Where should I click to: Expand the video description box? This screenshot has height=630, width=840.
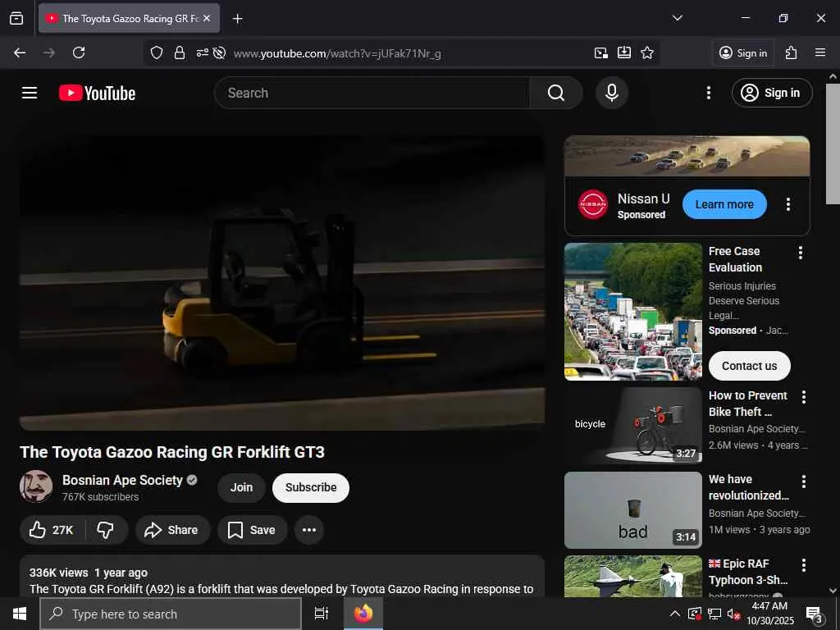[282, 577]
